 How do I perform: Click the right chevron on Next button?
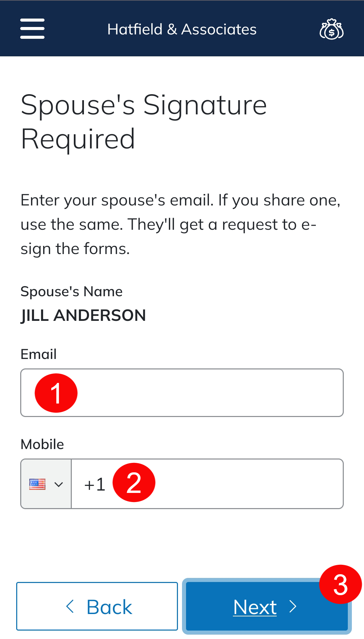(293, 606)
